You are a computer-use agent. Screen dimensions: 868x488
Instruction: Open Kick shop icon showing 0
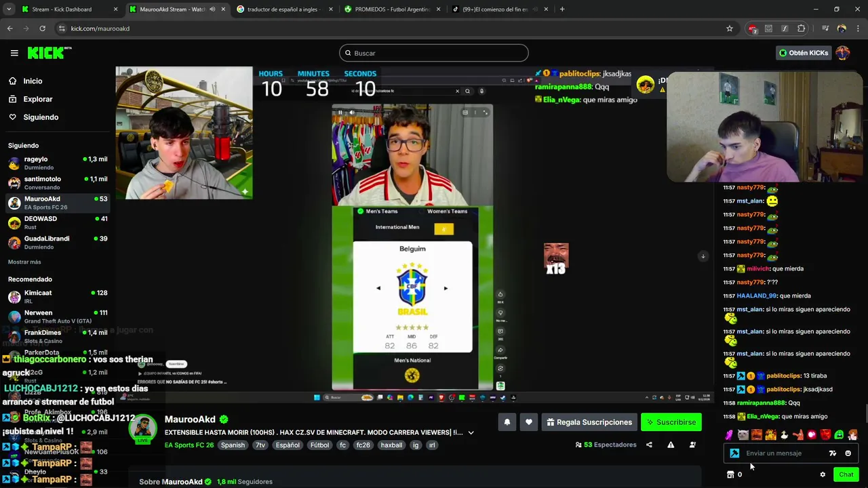734,474
